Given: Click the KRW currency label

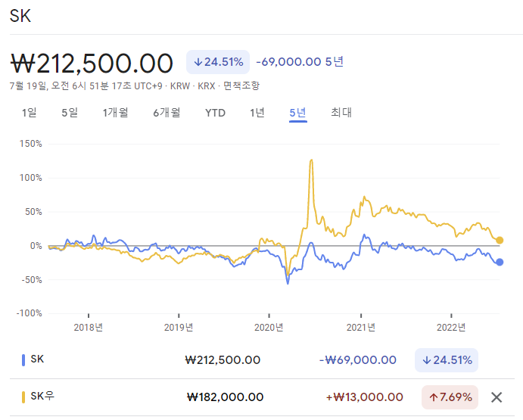Looking at the screenshot, I should tap(180, 86).
